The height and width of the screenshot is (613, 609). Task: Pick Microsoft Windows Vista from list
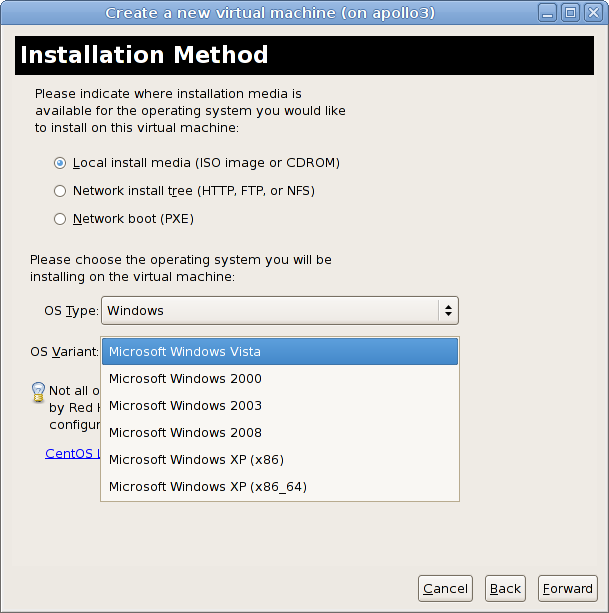coord(280,351)
